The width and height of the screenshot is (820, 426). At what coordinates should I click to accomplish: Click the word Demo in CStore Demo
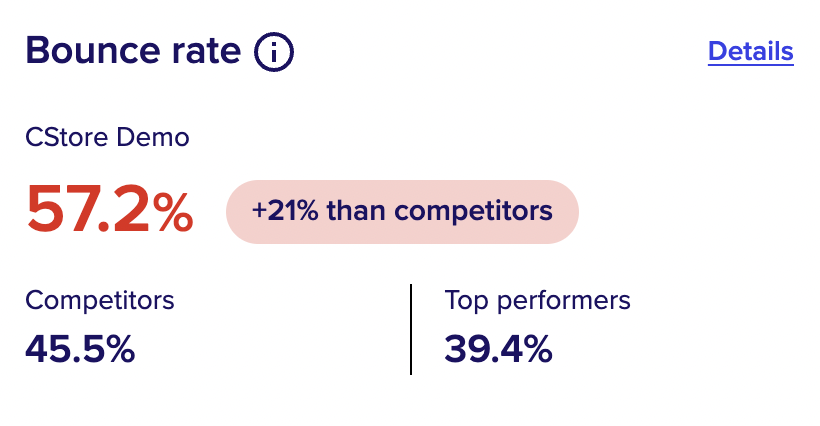(x=153, y=137)
